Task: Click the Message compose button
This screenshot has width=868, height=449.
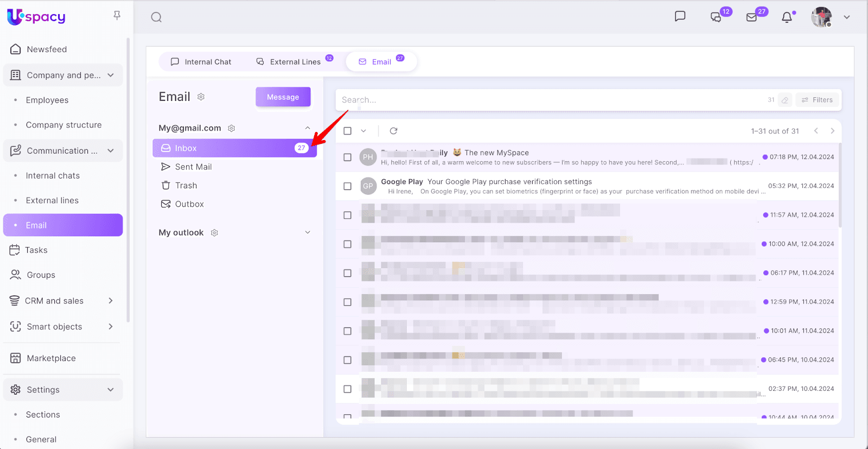Action: point(283,97)
